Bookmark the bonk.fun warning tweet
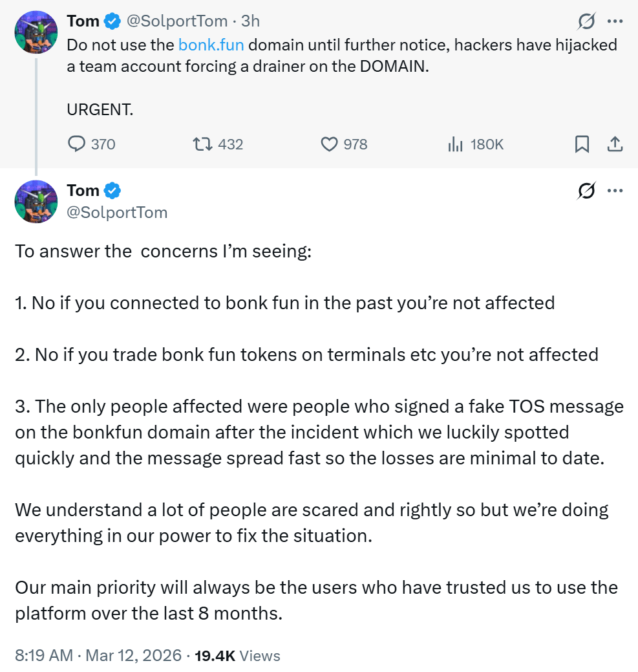 click(x=582, y=144)
